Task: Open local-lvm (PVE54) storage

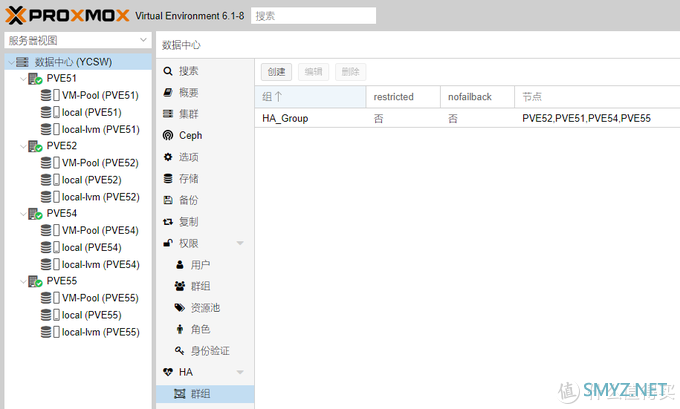Action: (x=101, y=265)
